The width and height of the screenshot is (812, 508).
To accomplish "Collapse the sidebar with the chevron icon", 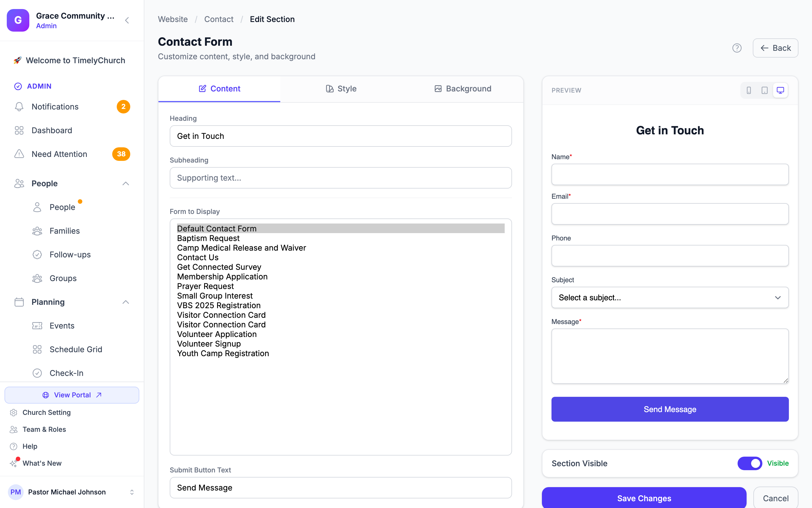I will click(x=127, y=21).
